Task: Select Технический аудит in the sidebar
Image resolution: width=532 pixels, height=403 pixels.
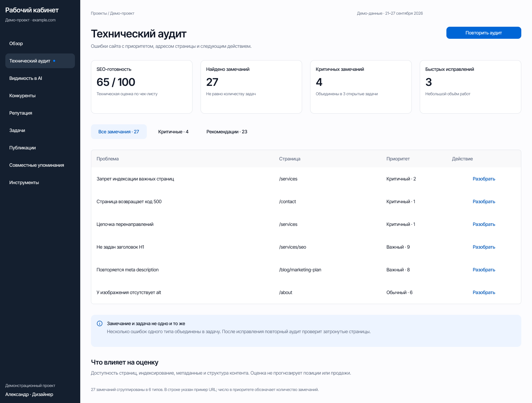Action: coord(40,61)
